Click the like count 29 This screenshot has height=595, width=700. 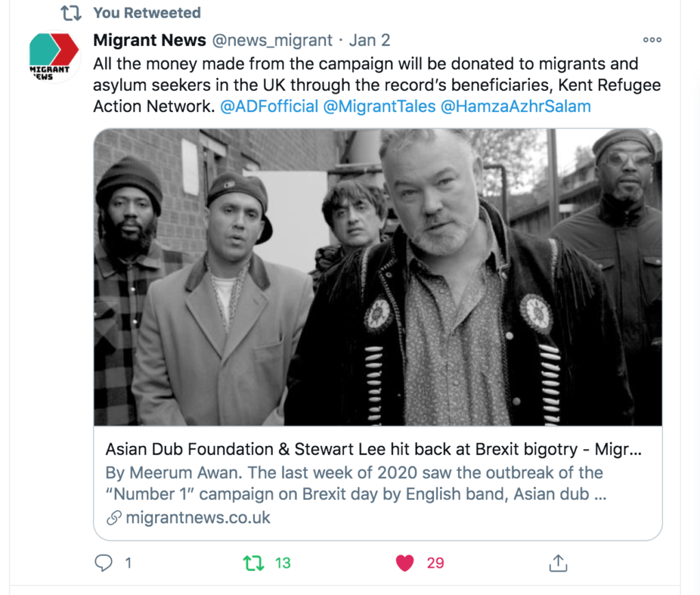click(435, 563)
